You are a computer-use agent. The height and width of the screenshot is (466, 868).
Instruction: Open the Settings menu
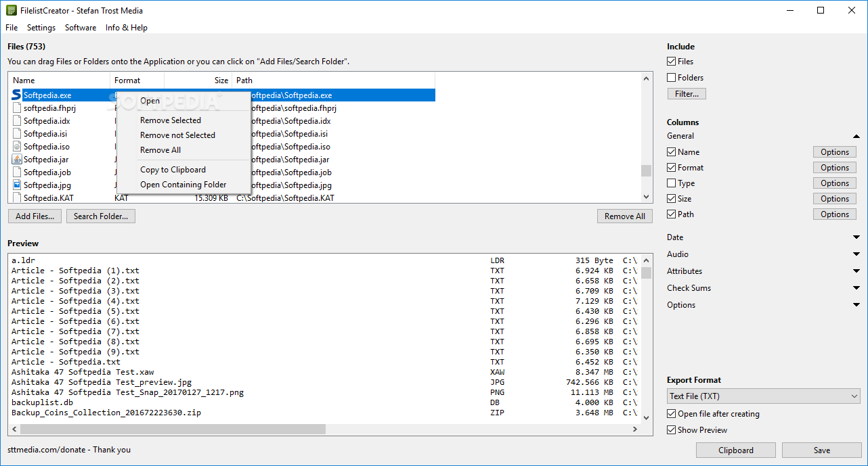click(x=41, y=28)
